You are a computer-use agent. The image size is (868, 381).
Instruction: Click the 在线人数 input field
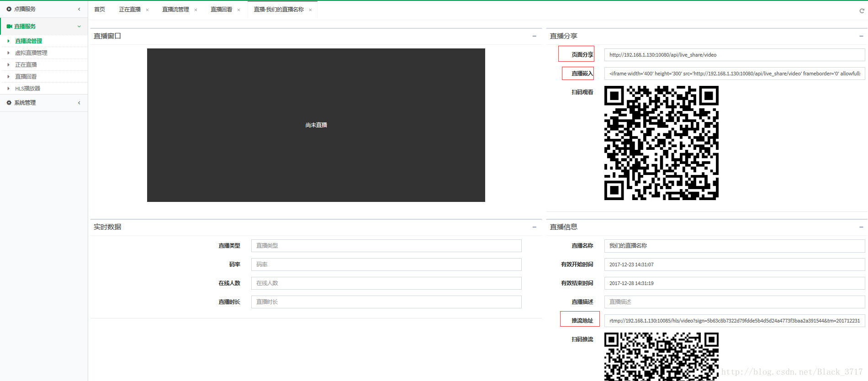pyautogui.click(x=386, y=283)
